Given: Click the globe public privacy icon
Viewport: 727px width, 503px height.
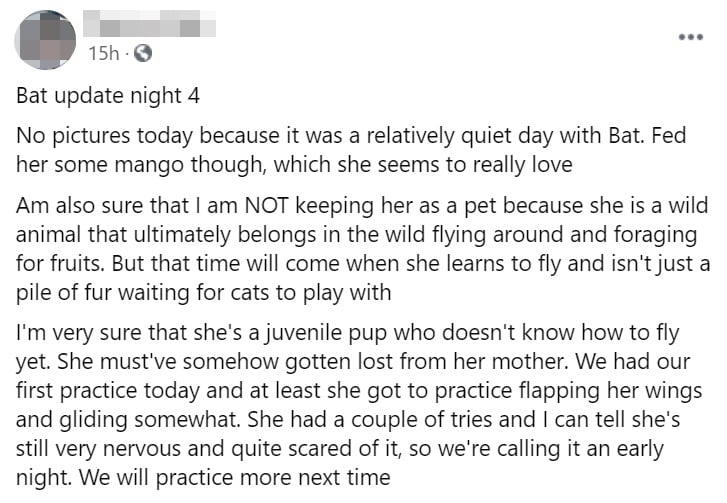Looking at the screenshot, I should 143,52.
